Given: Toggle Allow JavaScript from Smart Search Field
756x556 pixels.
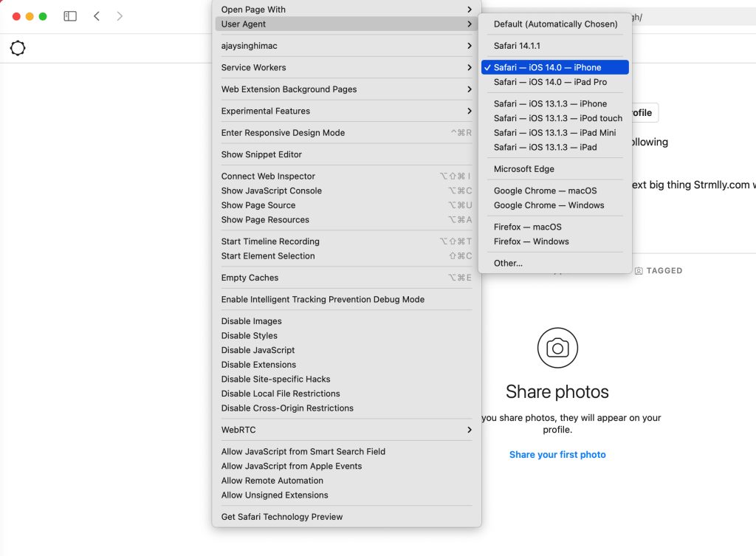Looking at the screenshot, I should point(346,451).
